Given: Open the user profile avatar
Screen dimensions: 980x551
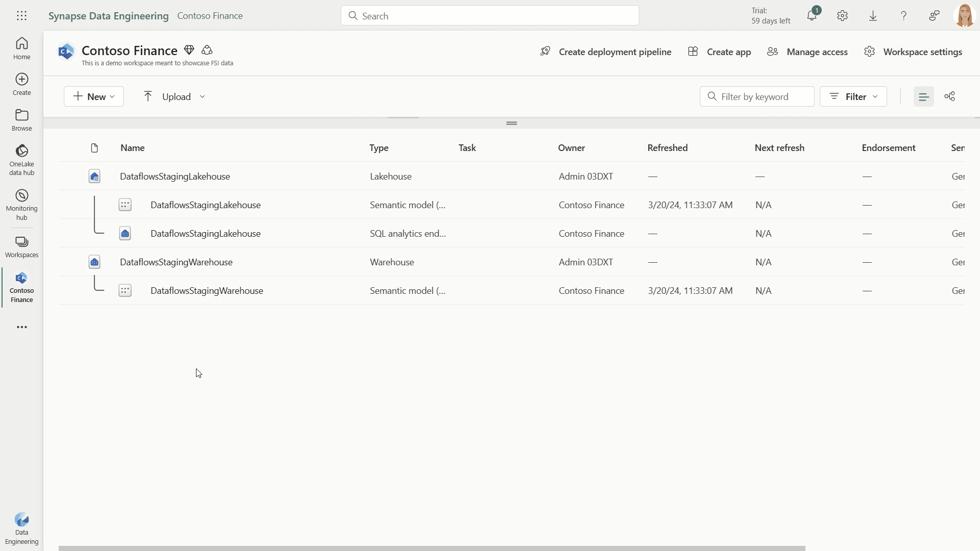Looking at the screenshot, I should (x=964, y=16).
